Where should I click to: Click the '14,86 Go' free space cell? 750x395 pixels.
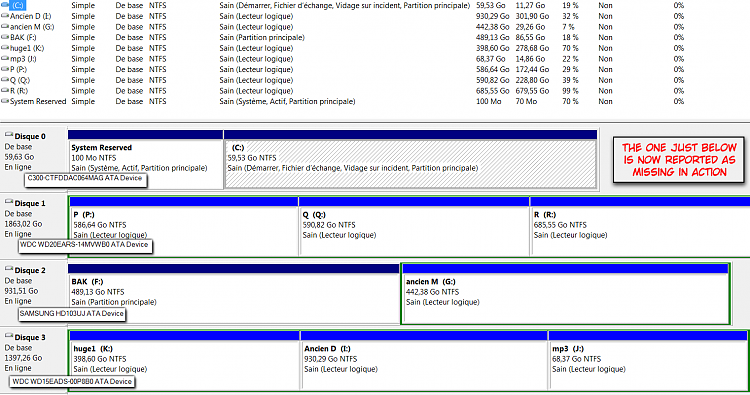click(x=530, y=59)
